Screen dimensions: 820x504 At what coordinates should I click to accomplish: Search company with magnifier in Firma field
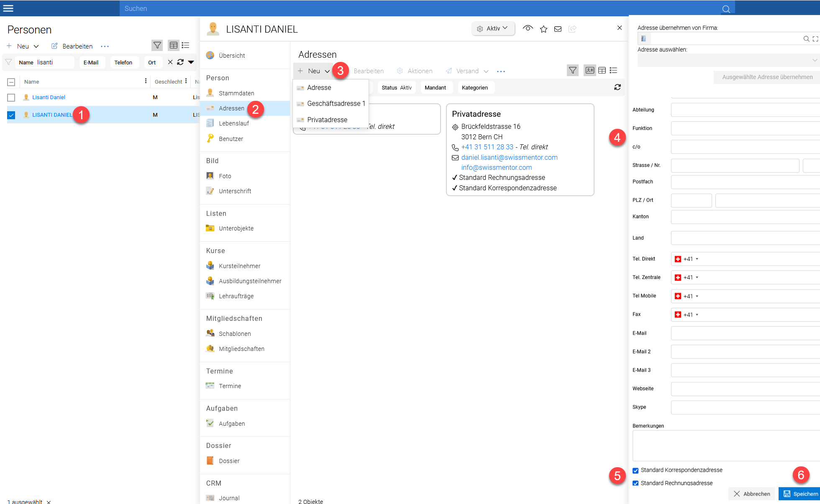806,39
